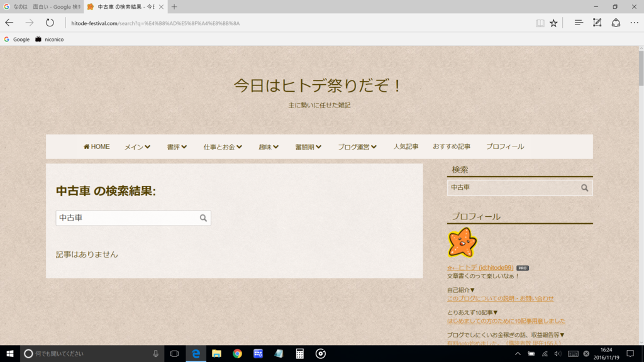This screenshot has height=362, width=644.
Task: Open the Windows Start menu
Action: point(10,353)
